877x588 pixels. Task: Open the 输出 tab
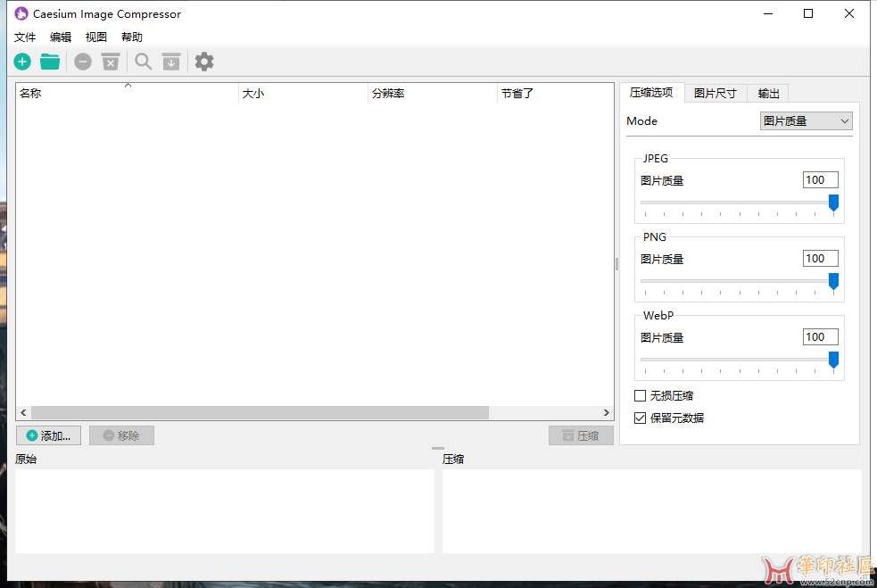[x=768, y=92]
